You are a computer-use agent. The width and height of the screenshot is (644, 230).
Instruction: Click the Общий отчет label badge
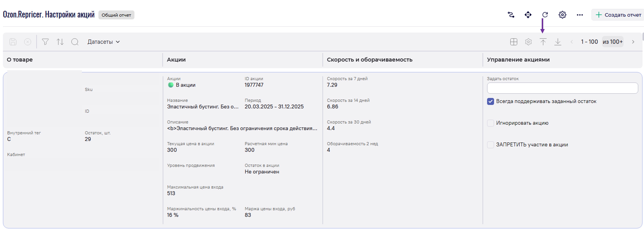[x=116, y=15]
